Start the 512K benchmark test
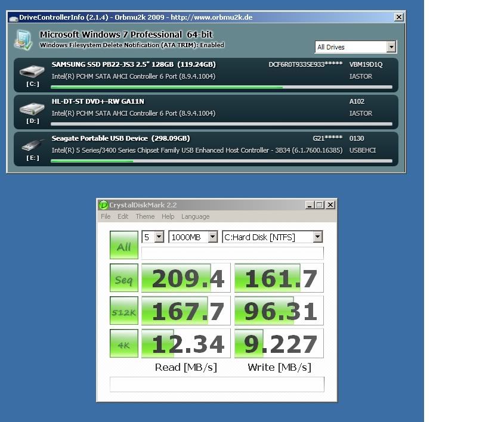Viewport: 504px width, 422px height. 123,311
